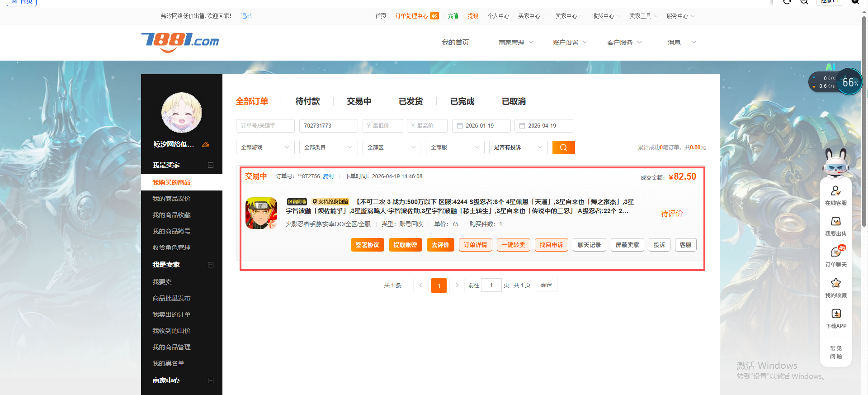
Task: Go to previous page arrow
Action: coord(421,286)
